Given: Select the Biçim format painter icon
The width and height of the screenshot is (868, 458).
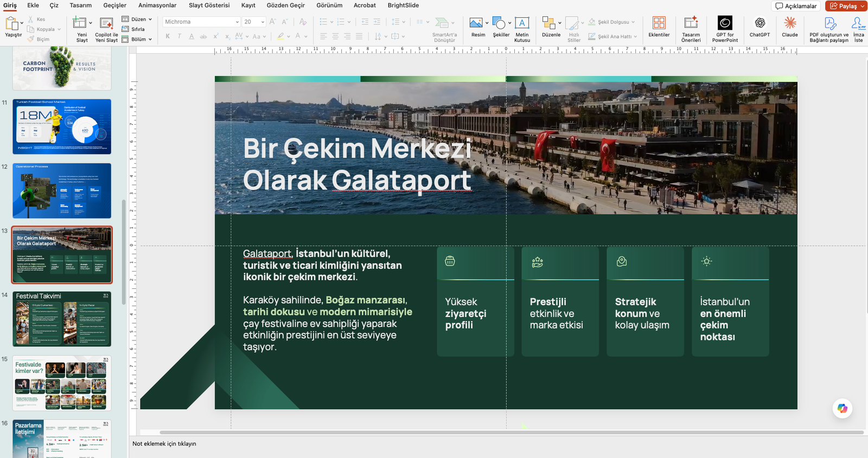Looking at the screenshot, I should click(31, 39).
